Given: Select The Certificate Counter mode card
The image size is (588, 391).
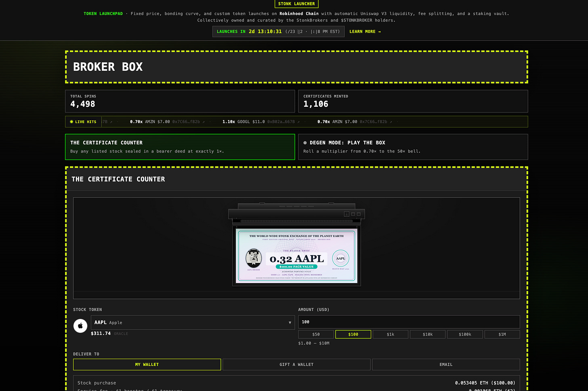Looking at the screenshot, I should (180, 147).
